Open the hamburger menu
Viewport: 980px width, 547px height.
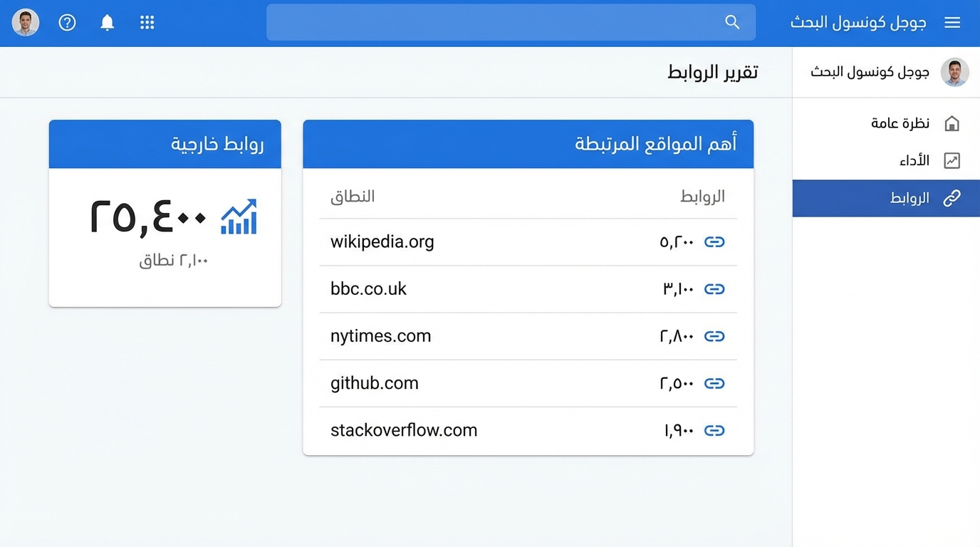(x=952, y=22)
